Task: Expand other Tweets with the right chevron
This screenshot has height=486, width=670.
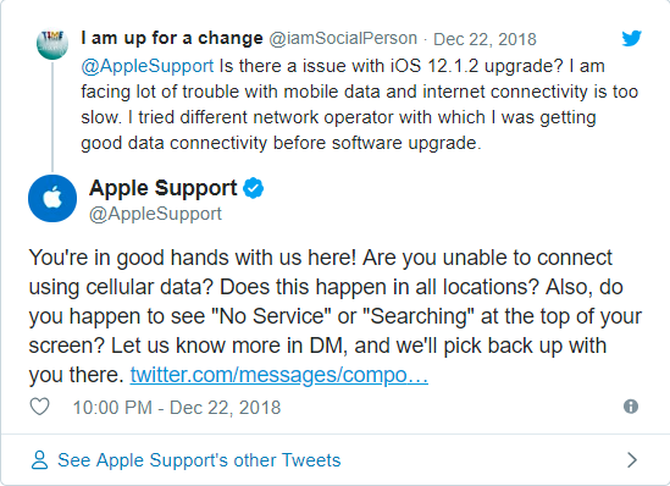Action: (x=631, y=460)
